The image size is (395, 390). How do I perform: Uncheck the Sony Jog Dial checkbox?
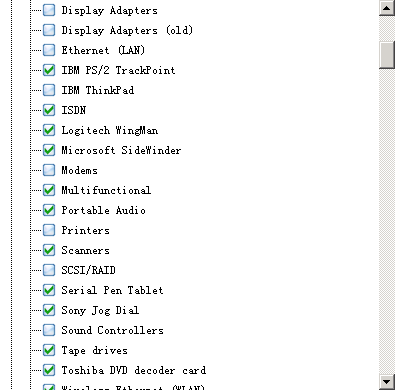click(49, 310)
